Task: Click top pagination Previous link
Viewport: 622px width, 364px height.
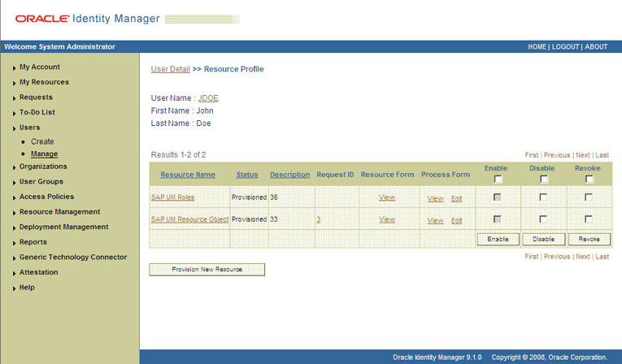Action: pos(557,155)
